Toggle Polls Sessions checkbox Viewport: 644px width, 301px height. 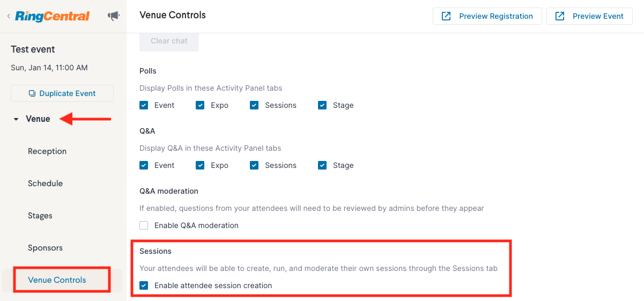tap(254, 105)
